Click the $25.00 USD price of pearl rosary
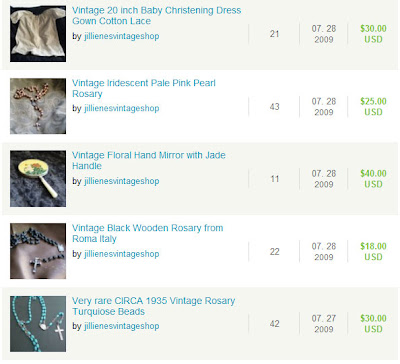 coord(373,107)
